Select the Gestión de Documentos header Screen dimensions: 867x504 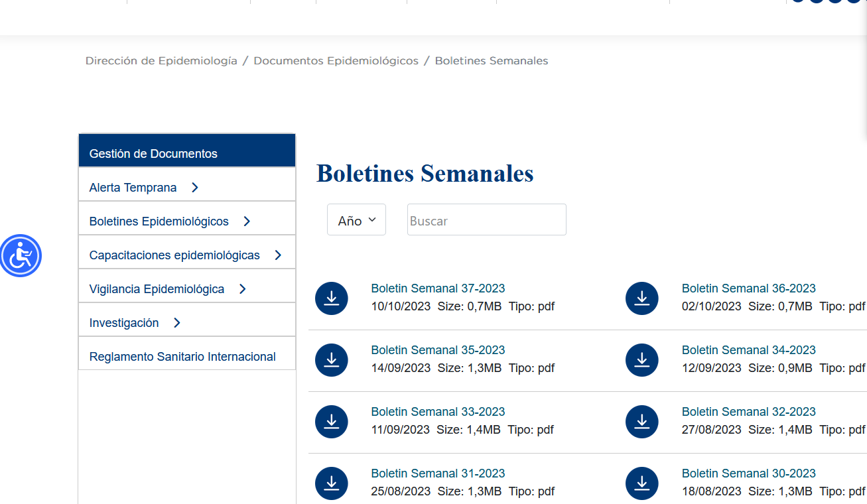(x=153, y=153)
